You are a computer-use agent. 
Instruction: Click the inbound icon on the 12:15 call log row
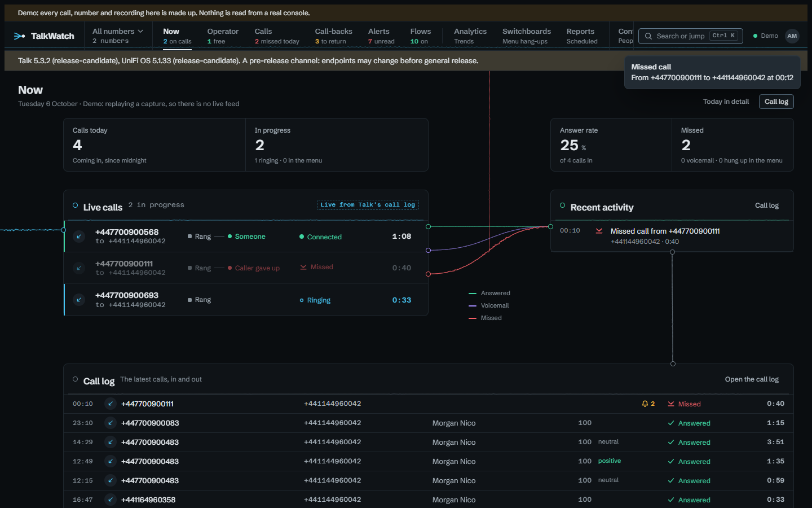click(x=111, y=480)
